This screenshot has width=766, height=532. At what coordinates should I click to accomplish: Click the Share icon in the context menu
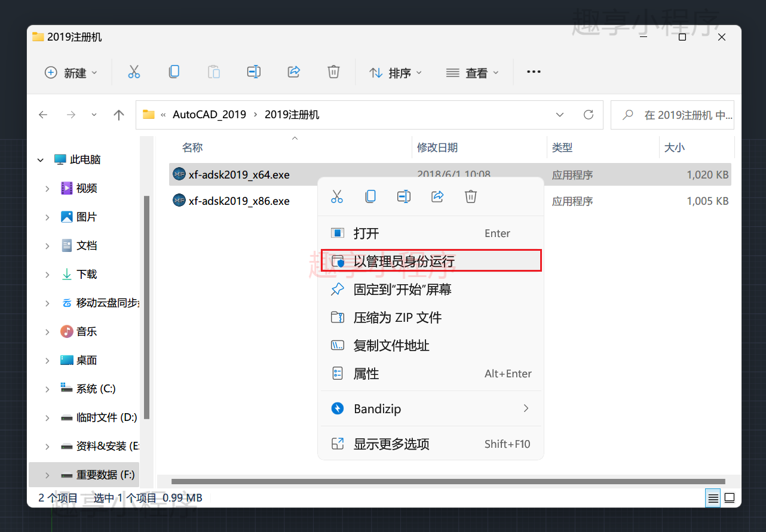point(437,196)
